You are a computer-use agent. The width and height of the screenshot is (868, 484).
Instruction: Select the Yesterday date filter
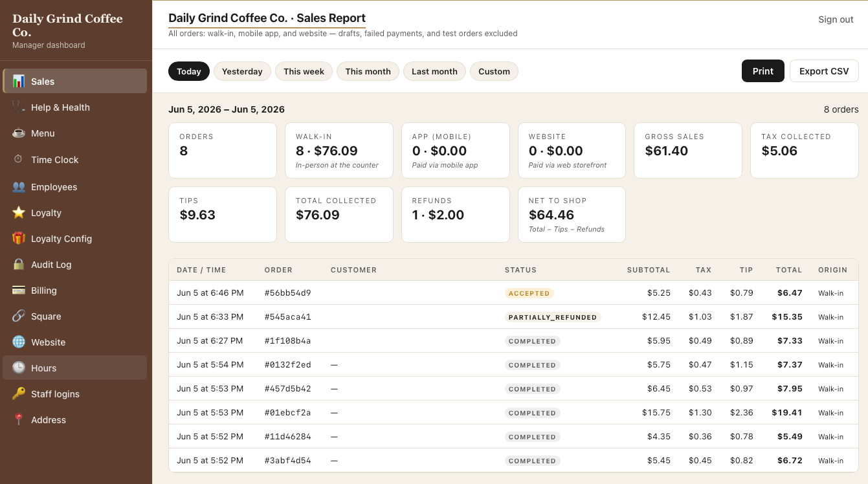tap(242, 71)
